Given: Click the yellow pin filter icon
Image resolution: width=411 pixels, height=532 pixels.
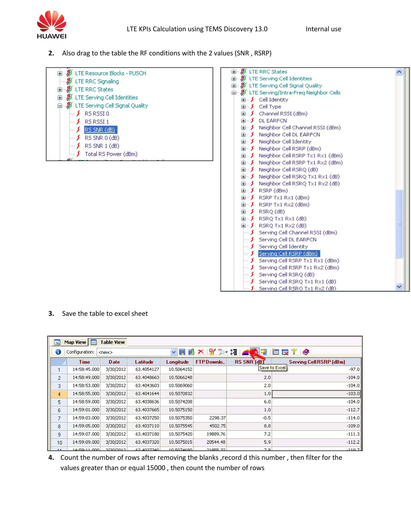Looking at the screenshot, I should (294, 352).
